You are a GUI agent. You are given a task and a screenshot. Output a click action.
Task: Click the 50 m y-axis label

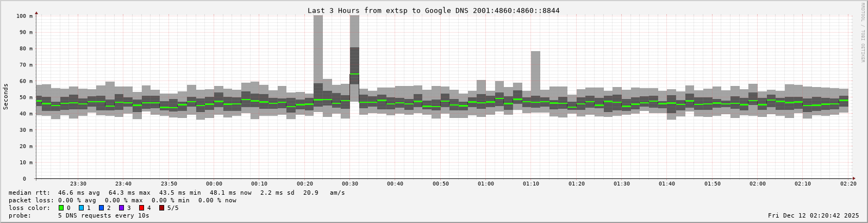(27, 97)
